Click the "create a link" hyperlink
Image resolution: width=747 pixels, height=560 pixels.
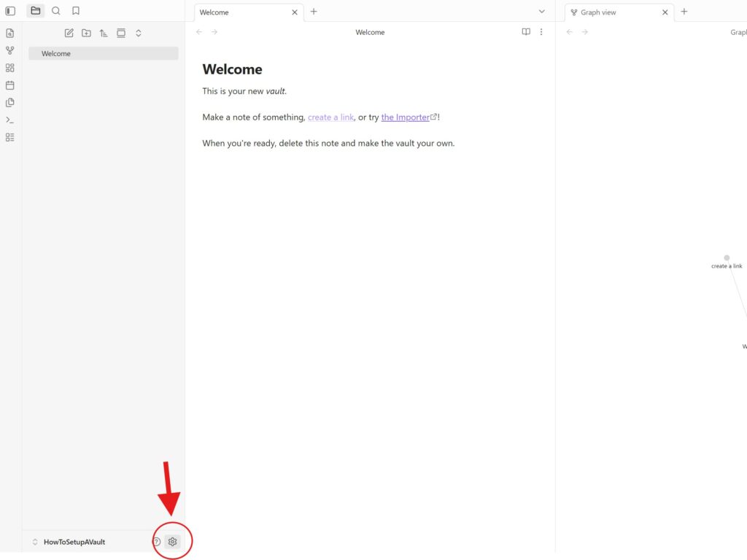tap(330, 117)
